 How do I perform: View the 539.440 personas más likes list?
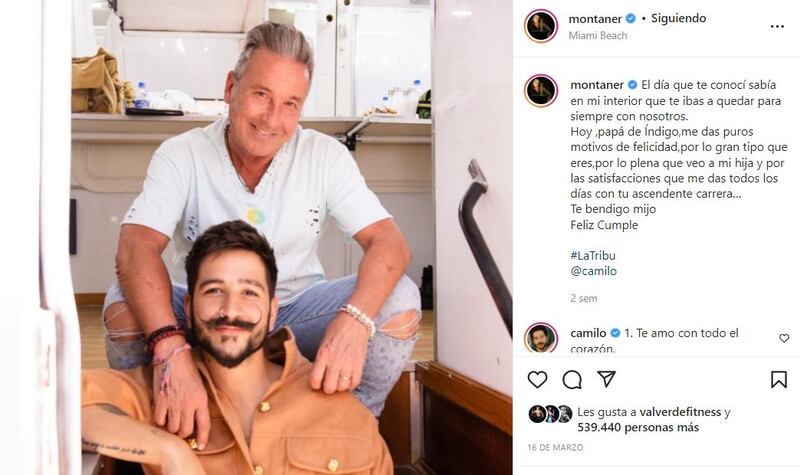(x=638, y=428)
